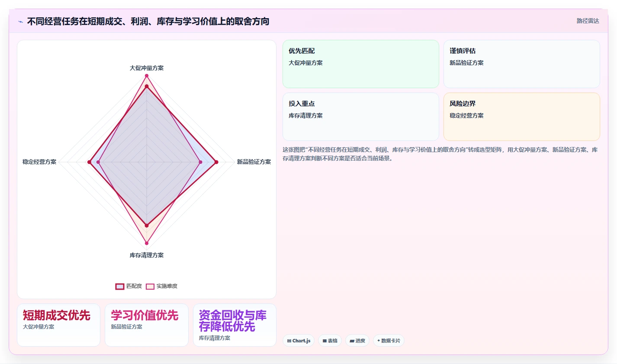Open the 谨慎评估 card heading
This screenshot has width=617, height=364.
coord(463,51)
